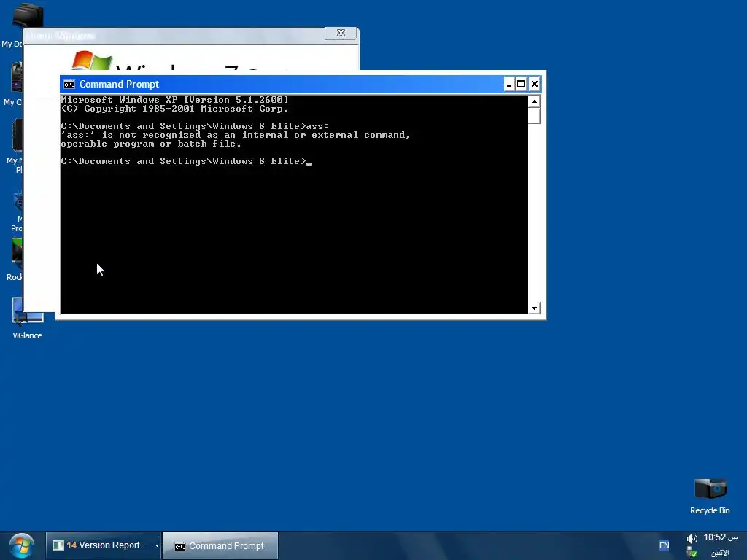This screenshot has height=560, width=747.
Task: Minimize the Command Prompt window
Action: (x=508, y=85)
